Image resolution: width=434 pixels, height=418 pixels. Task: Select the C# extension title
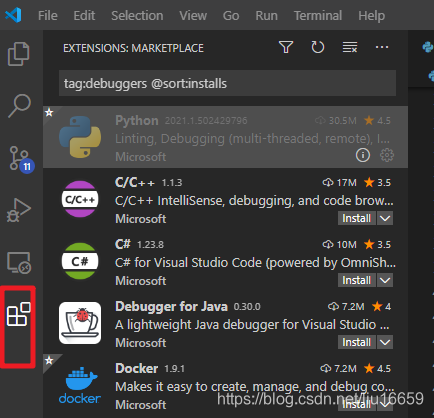tap(123, 244)
